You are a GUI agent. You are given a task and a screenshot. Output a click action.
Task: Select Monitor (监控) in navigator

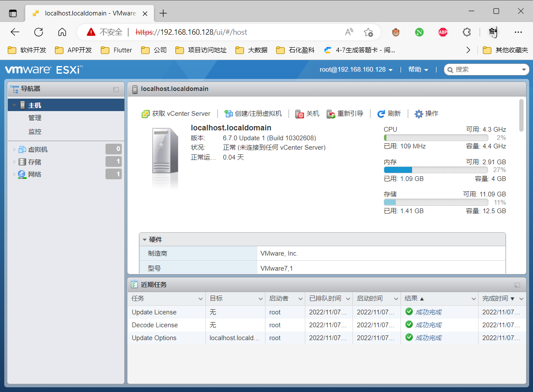click(x=35, y=132)
